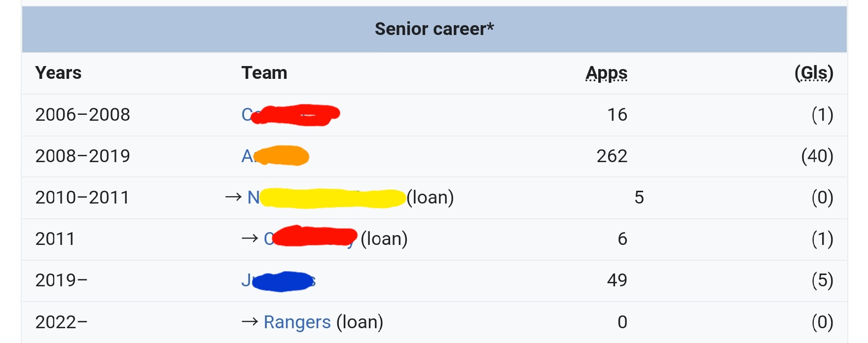Click the Senior career header bar
The image size is (868, 343).
coord(434,29)
